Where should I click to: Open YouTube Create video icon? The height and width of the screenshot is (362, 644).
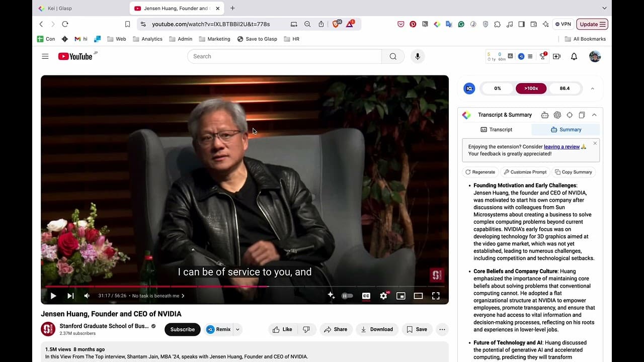point(556,56)
